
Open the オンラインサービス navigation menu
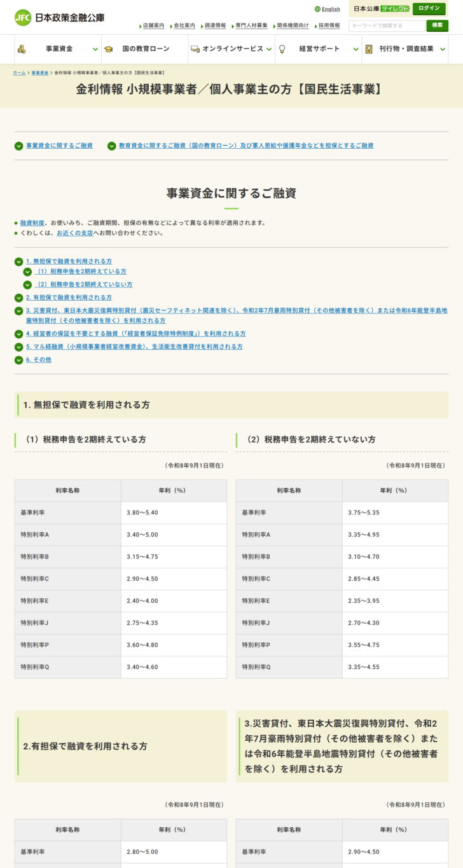tap(231, 49)
